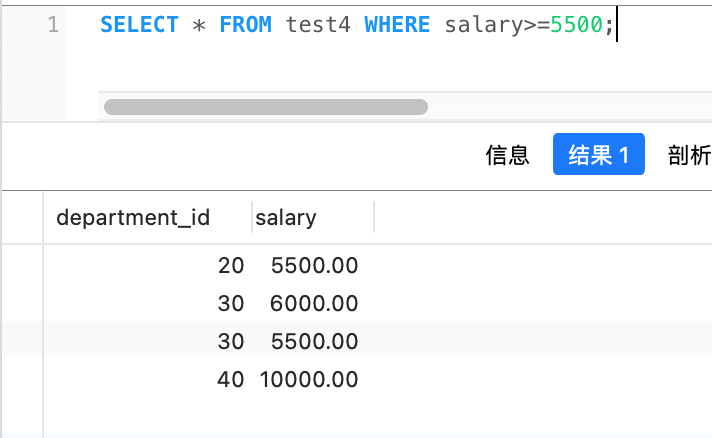712x438 pixels.
Task: Place cursor in the SQL editor line 1
Action: coord(356,25)
